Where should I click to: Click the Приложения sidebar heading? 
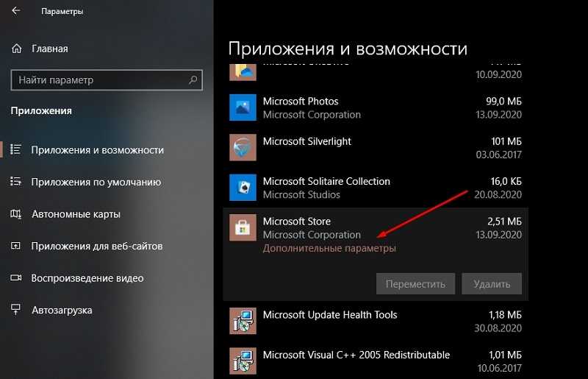41,111
